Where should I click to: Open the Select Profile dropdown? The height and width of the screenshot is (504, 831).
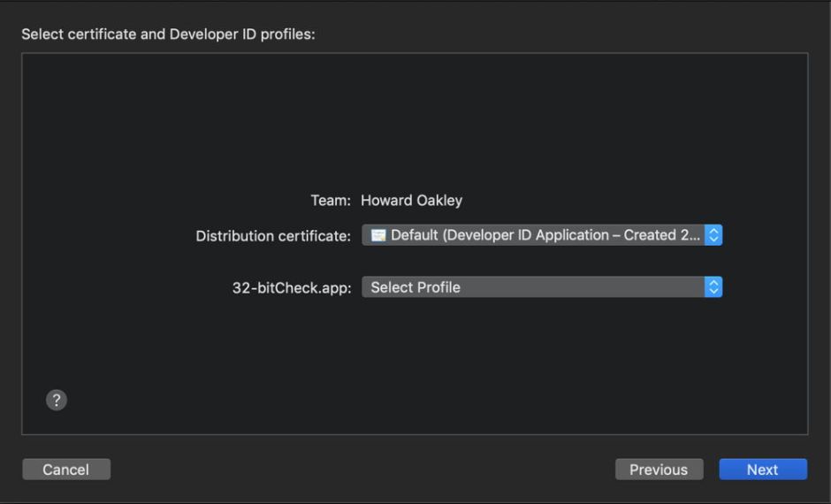pyautogui.click(x=541, y=287)
